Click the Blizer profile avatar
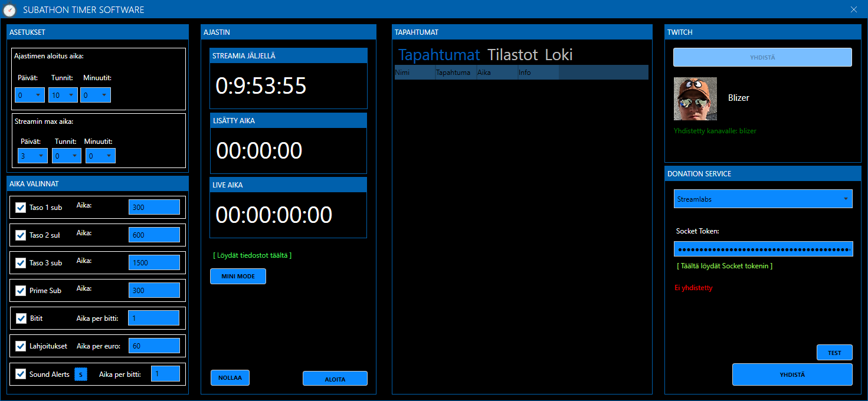The height and width of the screenshot is (401, 868). [695, 98]
